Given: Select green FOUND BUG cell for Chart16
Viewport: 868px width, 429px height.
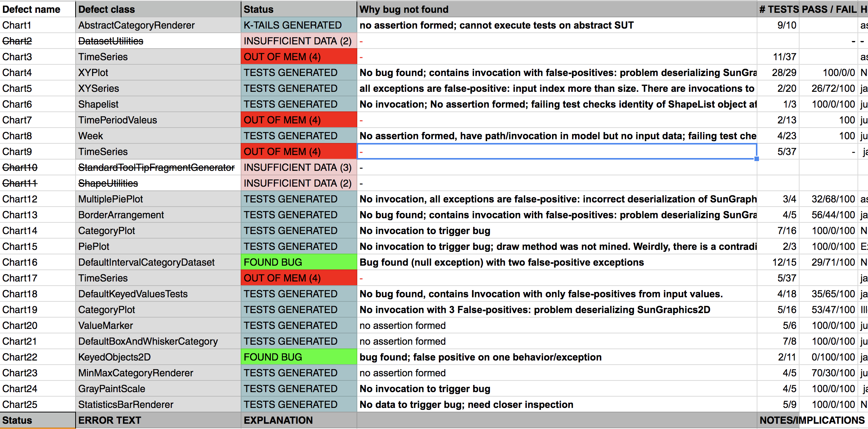Looking at the screenshot, I should tap(299, 262).
